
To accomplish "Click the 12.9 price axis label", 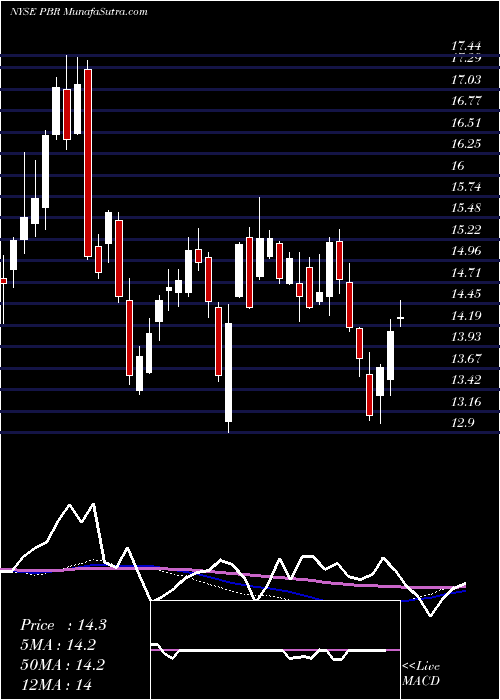I will pyautogui.click(x=462, y=423).
